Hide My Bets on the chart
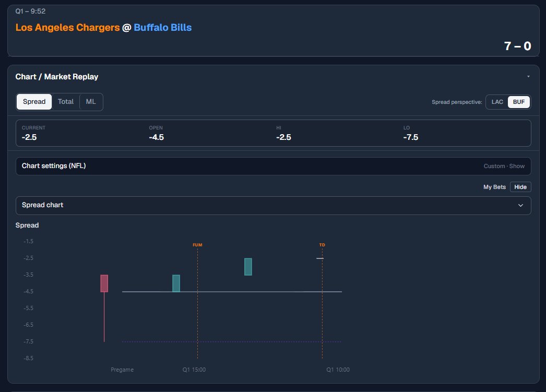Screen dimensions: 546x392 pyautogui.click(x=520, y=187)
